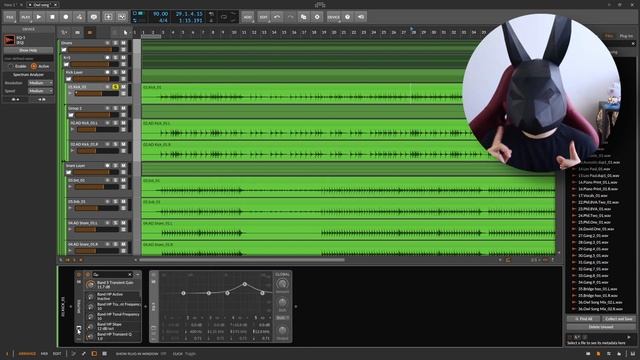Viewport: 640px width, 360px height.
Task: Collapse the Snare Layer group folder
Action: pos(69,172)
